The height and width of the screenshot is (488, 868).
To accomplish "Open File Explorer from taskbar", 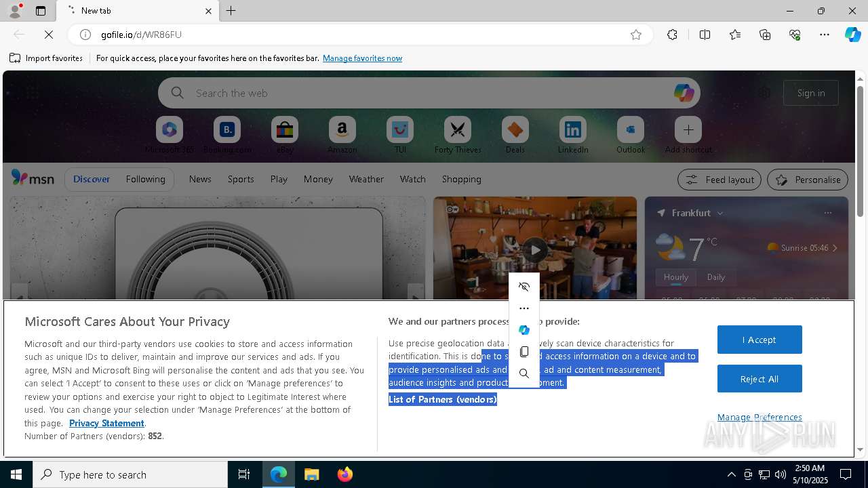I will (x=311, y=474).
